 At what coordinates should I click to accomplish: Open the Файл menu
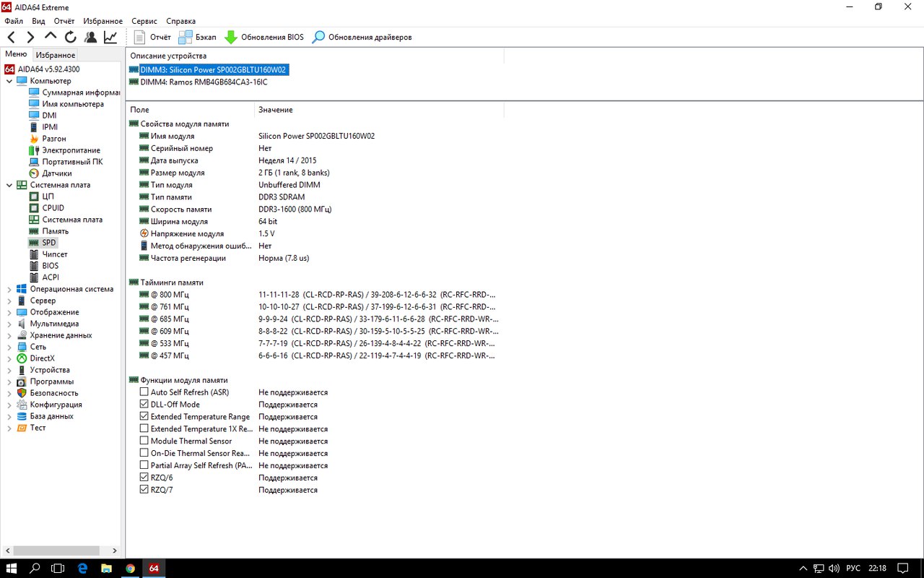(x=14, y=21)
